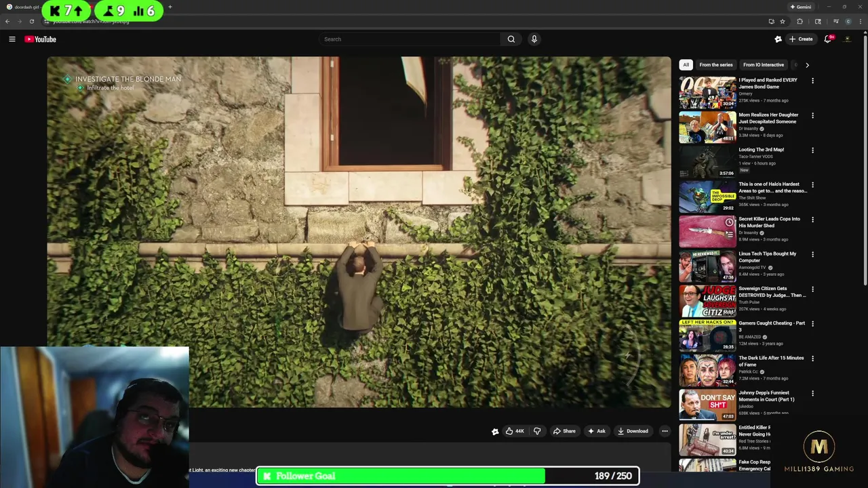Open the 'Secret Killer Leads Cops' knife thumbnail
The height and width of the screenshot is (488, 868).
click(707, 231)
